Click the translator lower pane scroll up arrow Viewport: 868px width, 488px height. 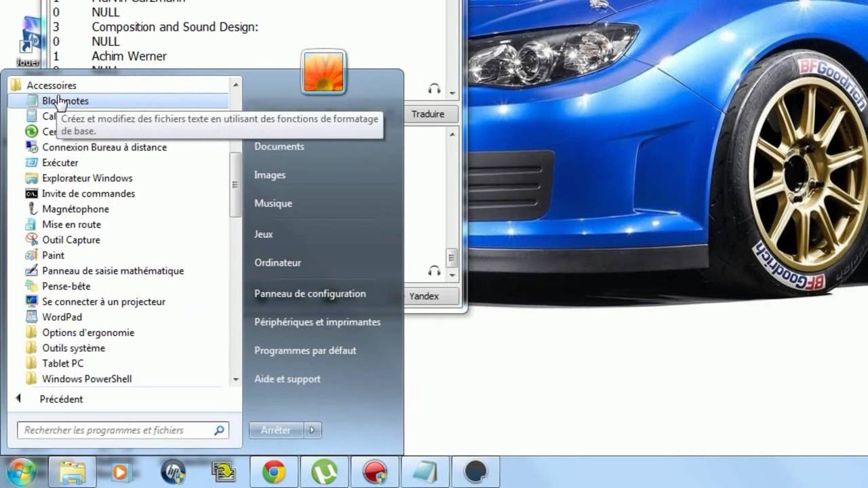452,134
